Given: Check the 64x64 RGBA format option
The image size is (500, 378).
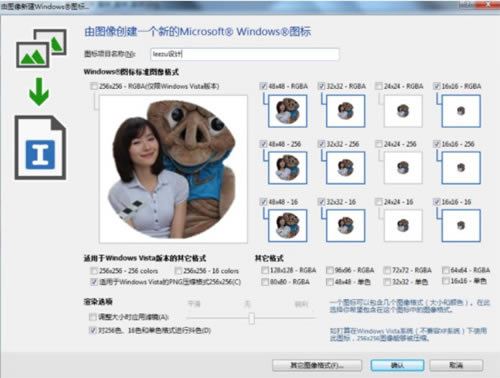Looking at the screenshot, I should coord(445,270).
